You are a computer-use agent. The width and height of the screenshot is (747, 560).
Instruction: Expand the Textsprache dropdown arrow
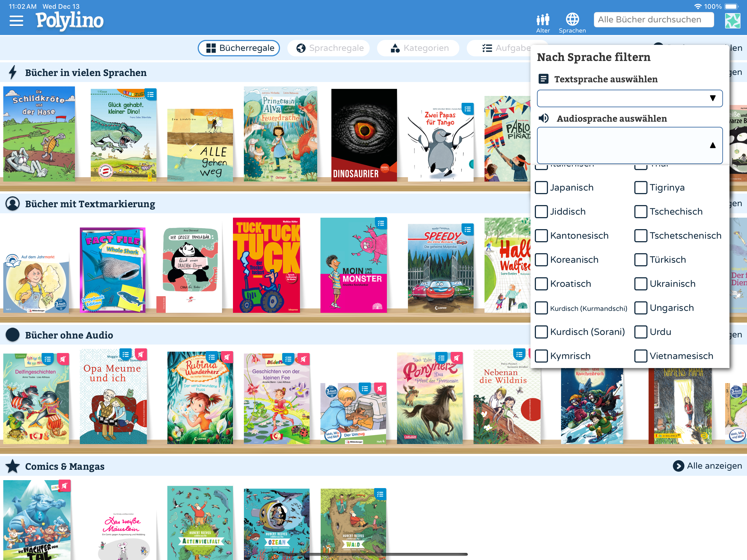pos(713,98)
